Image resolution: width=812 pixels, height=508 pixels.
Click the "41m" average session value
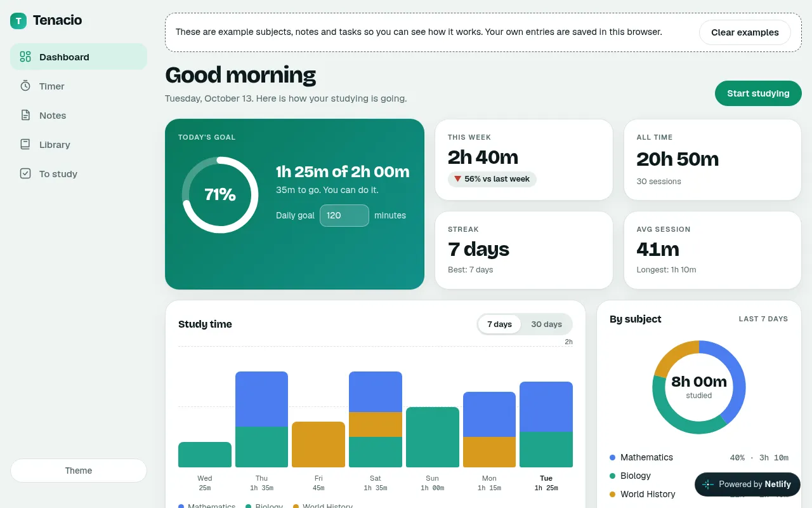click(658, 249)
